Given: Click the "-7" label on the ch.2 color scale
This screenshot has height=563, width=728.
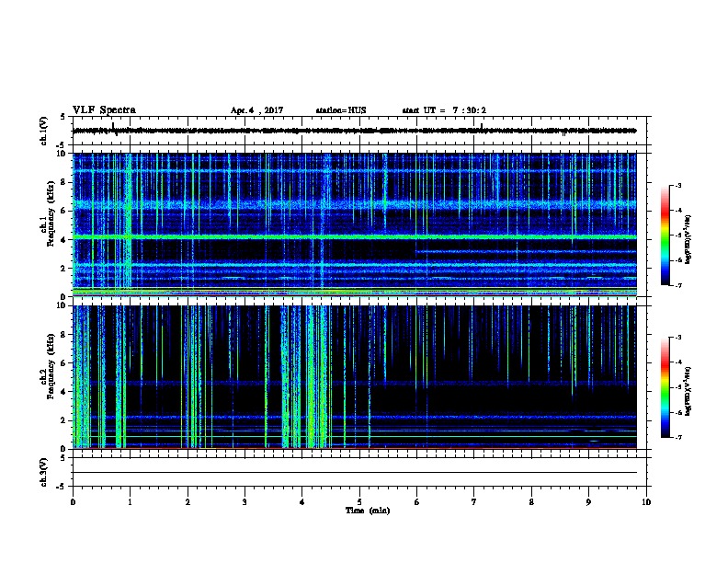Looking at the screenshot, I should click(x=677, y=438).
